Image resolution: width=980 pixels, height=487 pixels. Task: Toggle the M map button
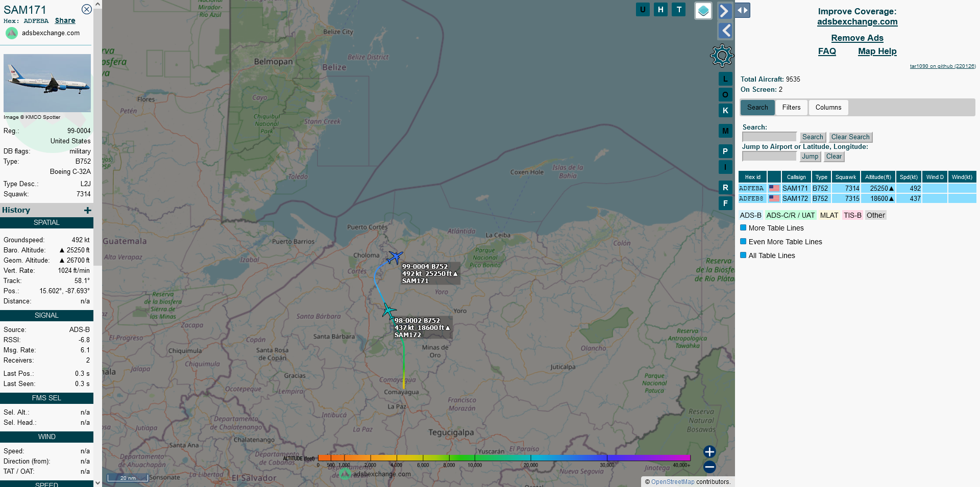click(725, 131)
